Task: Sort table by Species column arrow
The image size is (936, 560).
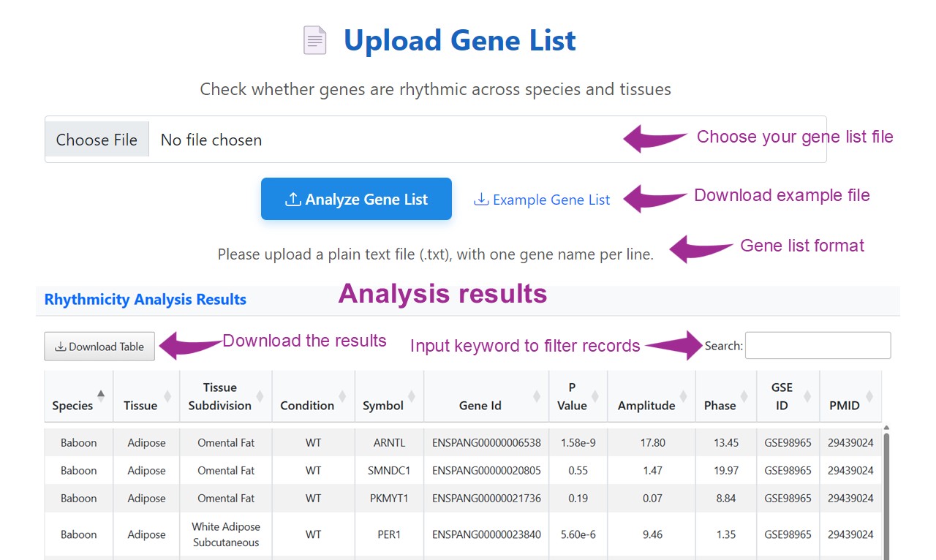Action: coord(101,396)
